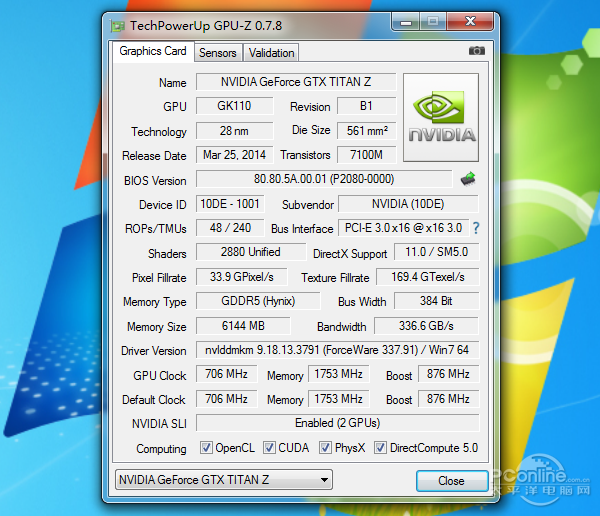Click the Close button

point(452,481)
